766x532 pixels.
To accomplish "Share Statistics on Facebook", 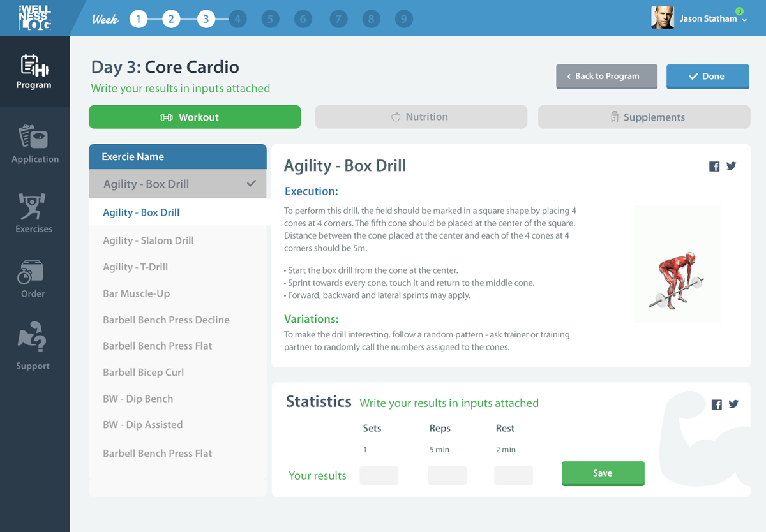I will pos(716,404).
